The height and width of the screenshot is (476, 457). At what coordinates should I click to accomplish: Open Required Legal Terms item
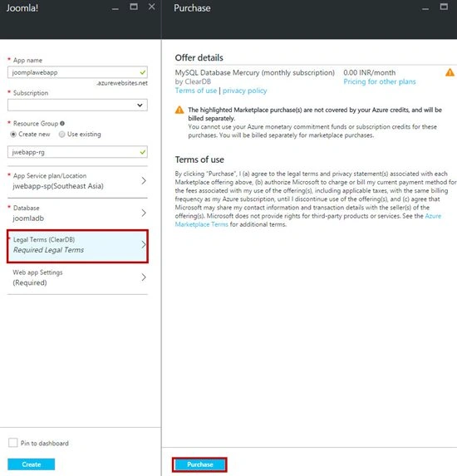point(77,246)
